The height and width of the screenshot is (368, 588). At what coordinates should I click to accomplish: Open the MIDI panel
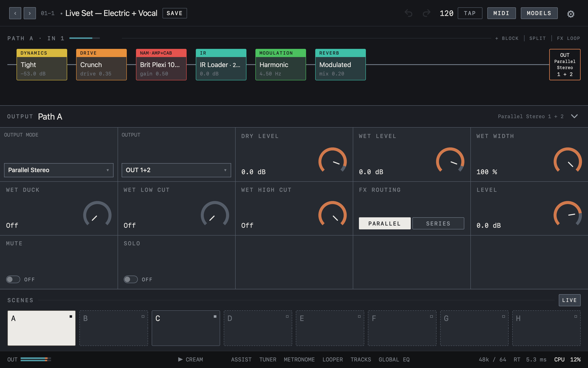tap(501, 13)
